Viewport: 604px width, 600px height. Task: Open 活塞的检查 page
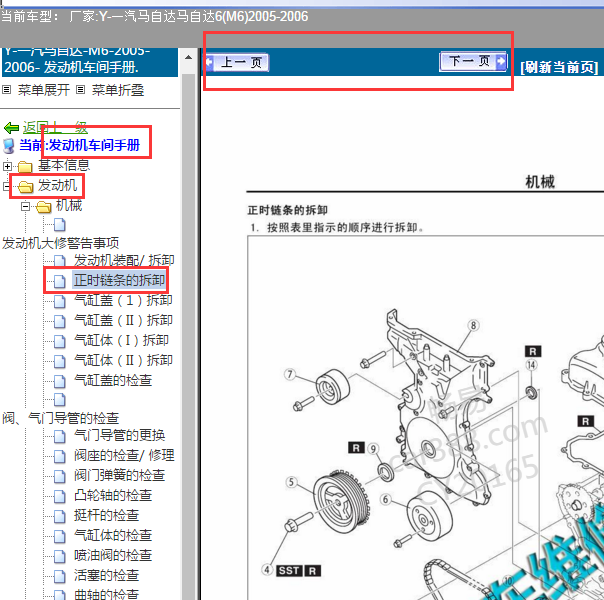coord(106,575)
